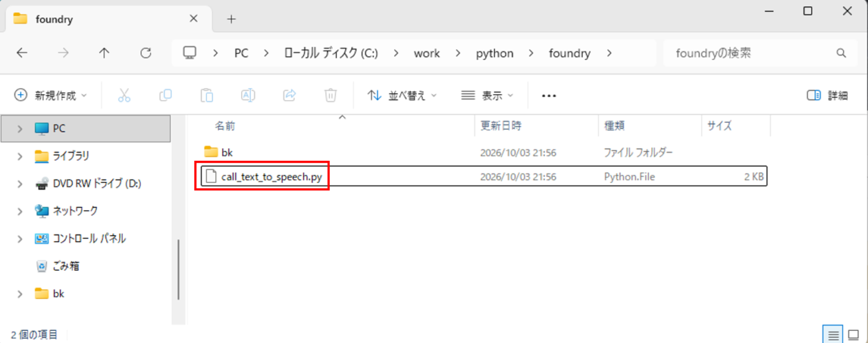868x343 pixels.
Task: Expand the bk node in sidebar
Action: (x=20, y=294)
